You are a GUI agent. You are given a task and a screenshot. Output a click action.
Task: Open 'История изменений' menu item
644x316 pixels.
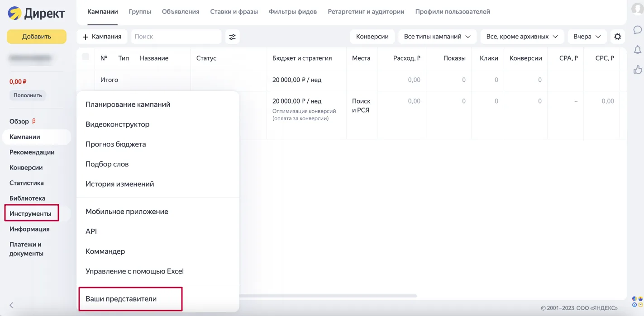(x=120, y=184)
